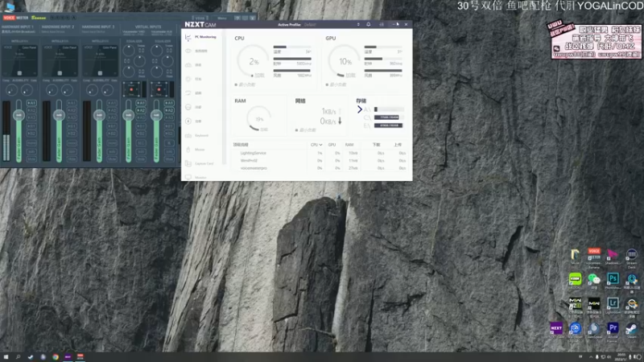Image resolution: width=644 pixels, height=362 pixels.
Task: Open taskbar search
Action: (18, 357)
